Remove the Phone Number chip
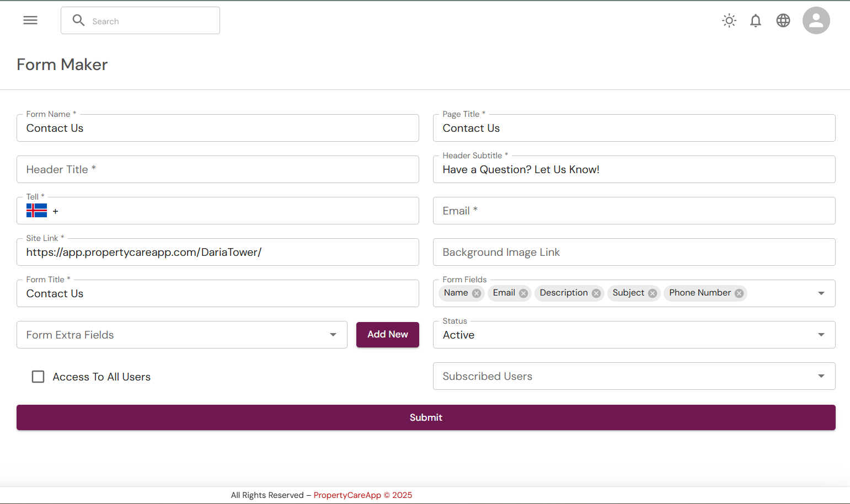 pyautogui.click(x=739, y=293)
